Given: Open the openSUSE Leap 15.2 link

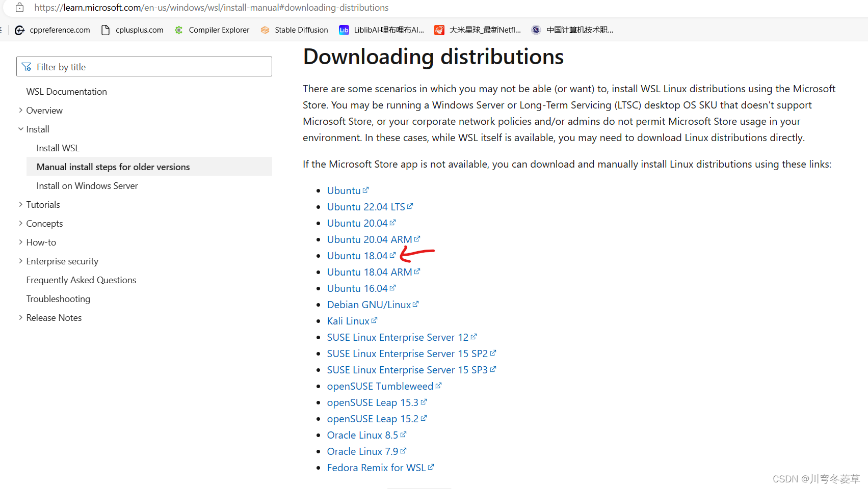Looking at the screenshot, I should [x=377, y=419].
